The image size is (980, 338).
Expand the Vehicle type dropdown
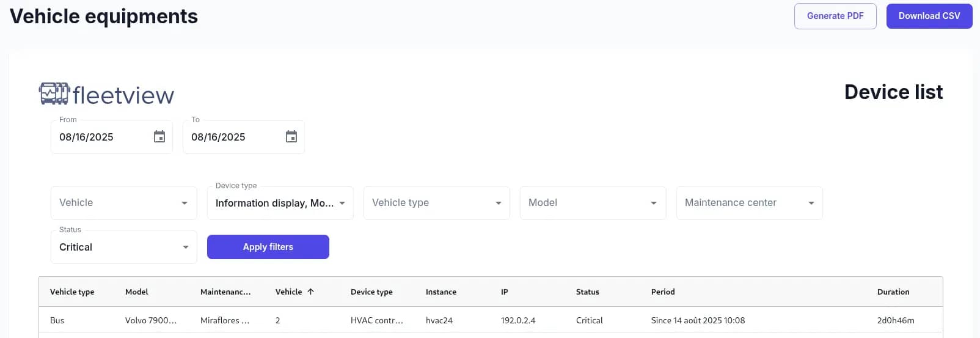[437, 203]
